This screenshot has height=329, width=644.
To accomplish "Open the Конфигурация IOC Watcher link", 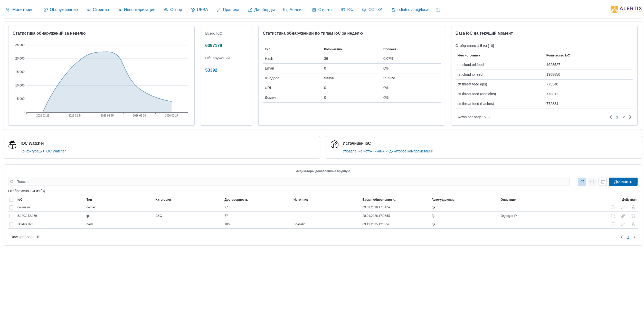I will (x=43, y=151).
